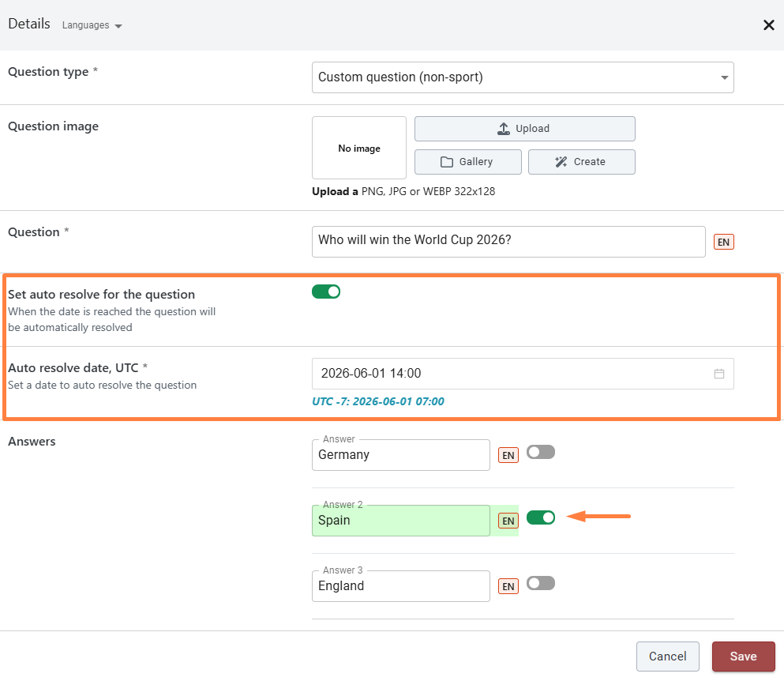Disable the auto resolve toggle
This screenshot has height=681, width=784.
click(326, 292)
